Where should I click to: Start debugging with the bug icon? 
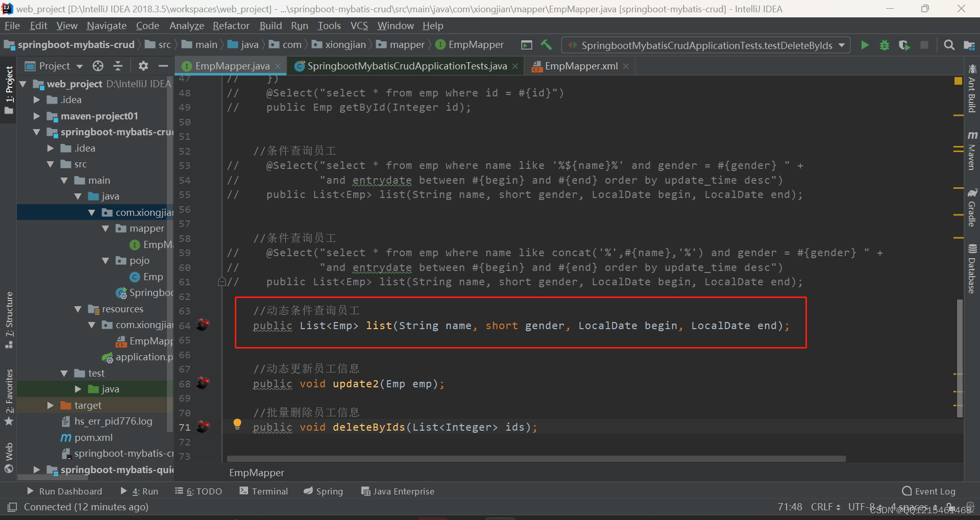click(885, 45)
